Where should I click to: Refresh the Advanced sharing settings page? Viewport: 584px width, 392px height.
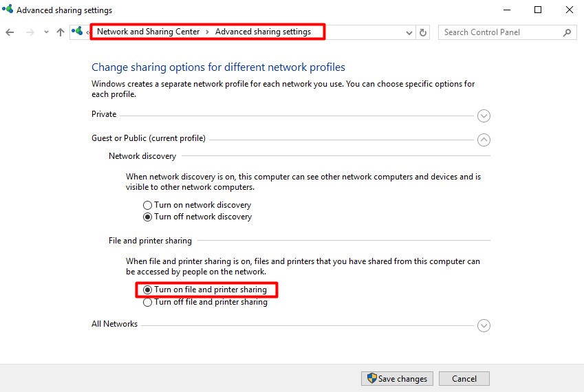tap(423, 33)
